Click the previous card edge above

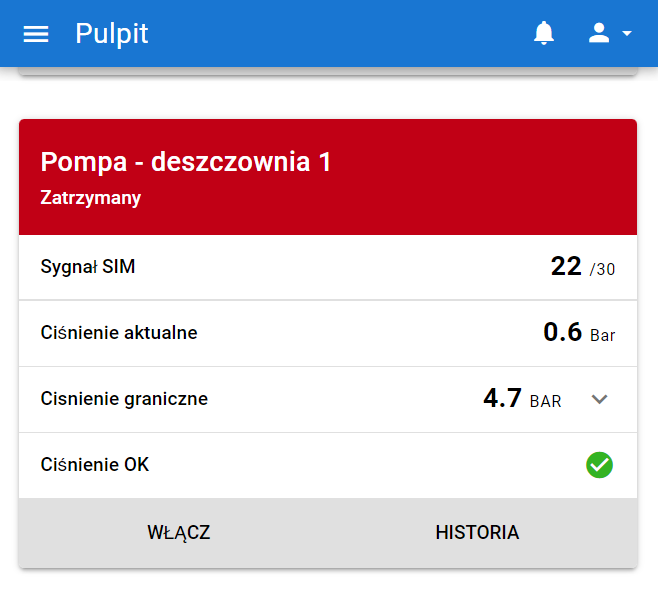(x=327, y=70)
